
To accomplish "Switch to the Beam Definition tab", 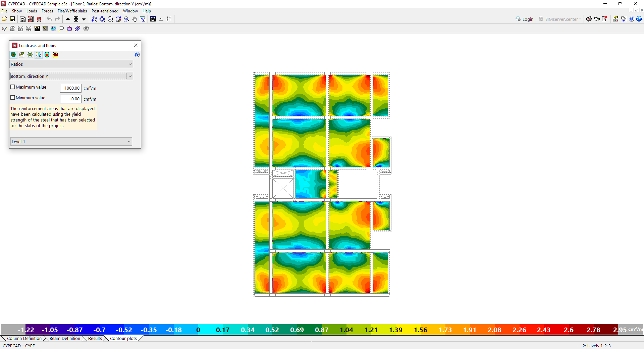I will pyautogui.click(x=65, y=339).
